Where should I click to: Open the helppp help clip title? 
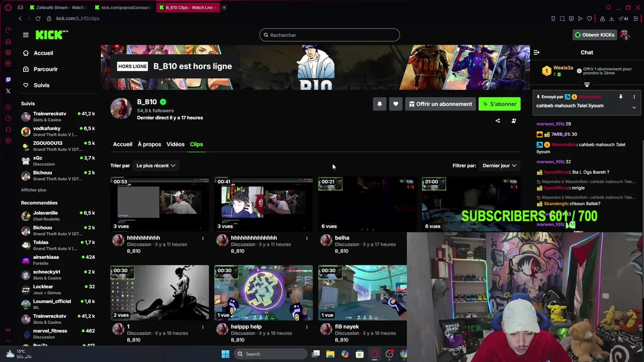pos(246,327)
